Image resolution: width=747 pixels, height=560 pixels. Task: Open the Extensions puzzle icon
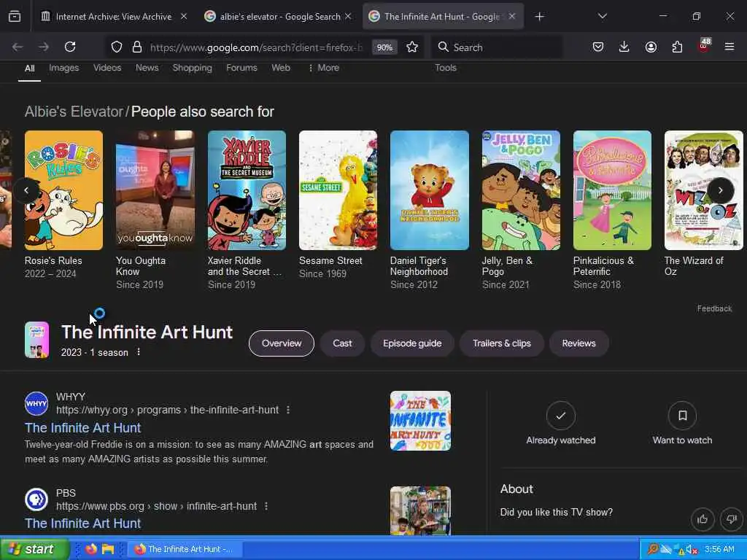coord(677,47)
